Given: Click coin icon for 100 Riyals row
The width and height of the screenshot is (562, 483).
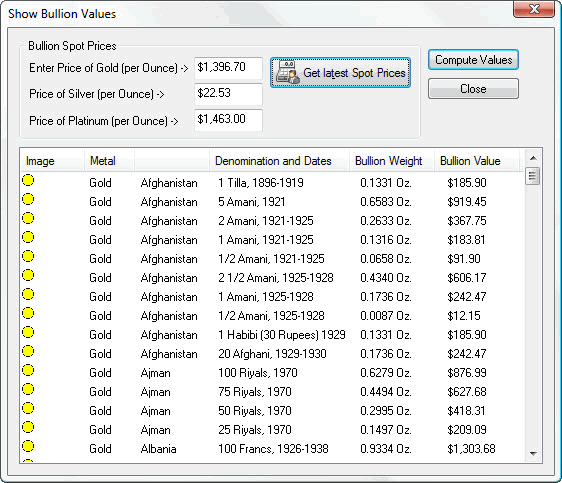Looking at the screenshot, I should (x=28, y=370).
